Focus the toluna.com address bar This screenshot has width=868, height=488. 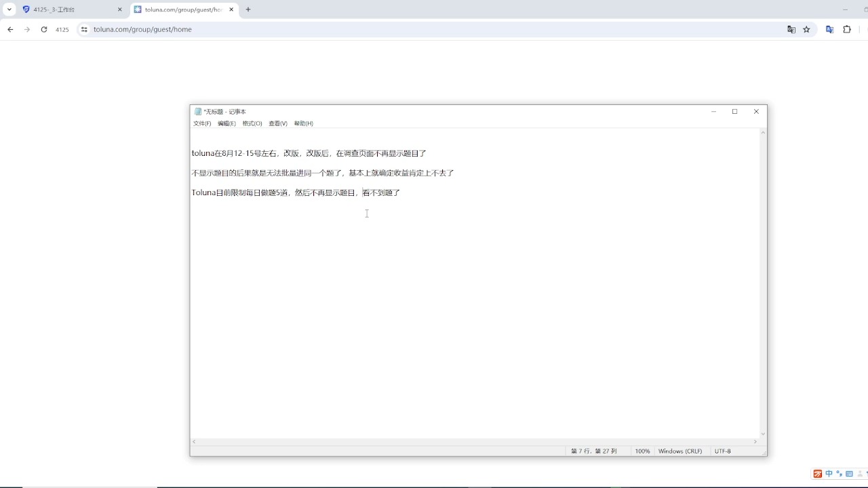434,29
